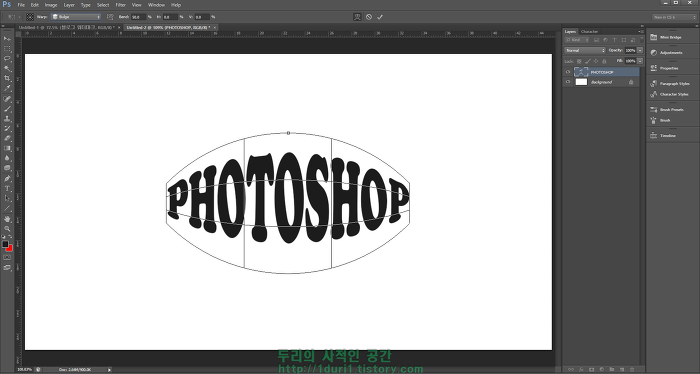Select the Hand tool

(x=7, y=219)
